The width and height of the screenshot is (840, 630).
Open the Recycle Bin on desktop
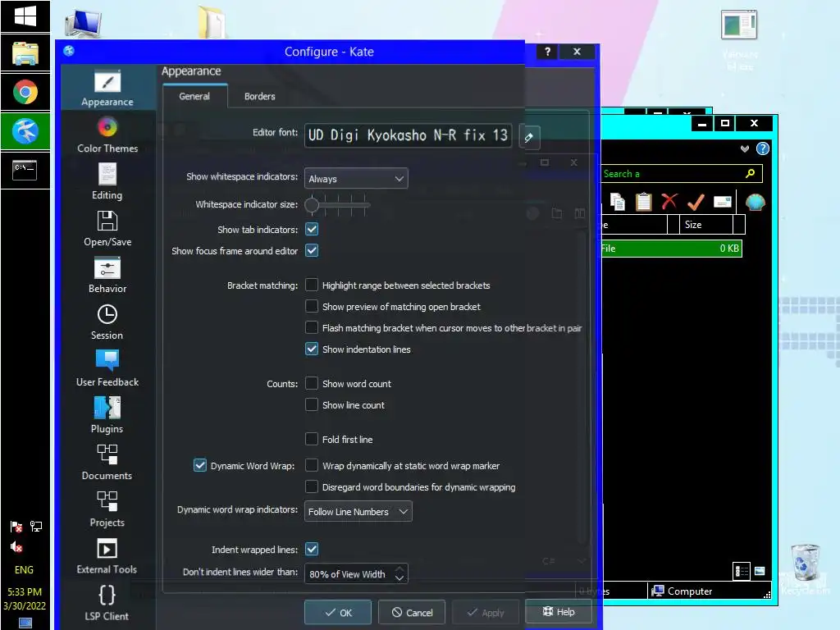coord(806,568)
